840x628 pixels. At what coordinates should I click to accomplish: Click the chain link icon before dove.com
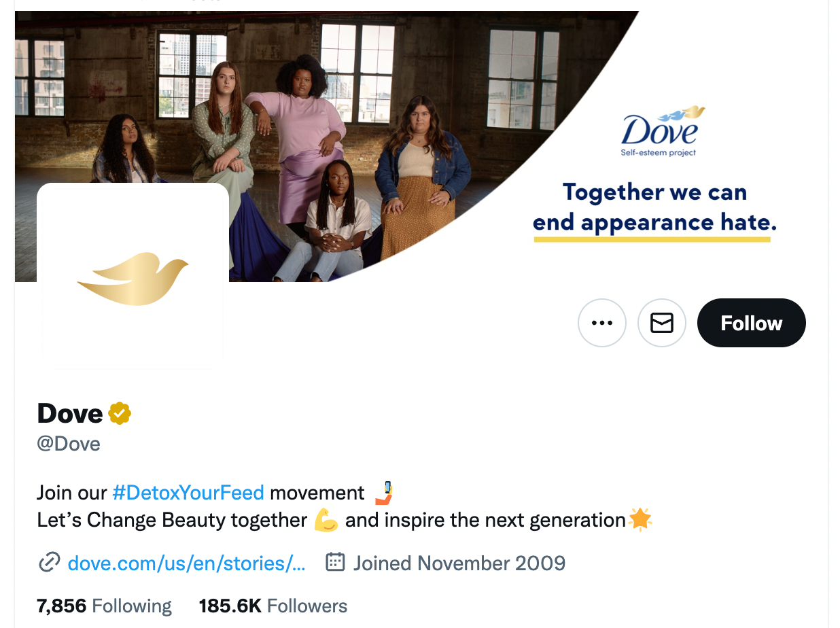(49, 563)
